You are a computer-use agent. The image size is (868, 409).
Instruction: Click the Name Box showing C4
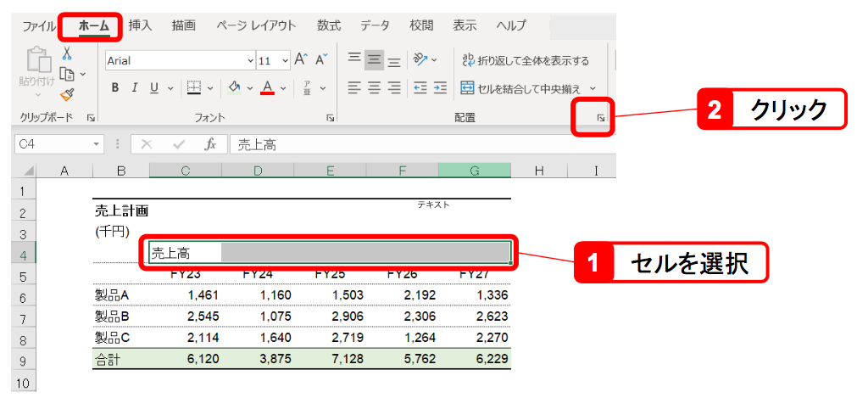51,144
